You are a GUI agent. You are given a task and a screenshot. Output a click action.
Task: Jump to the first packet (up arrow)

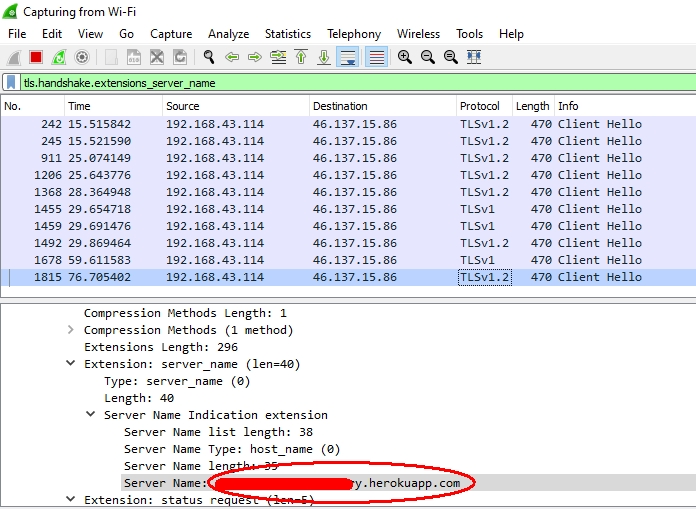(301, 57)
